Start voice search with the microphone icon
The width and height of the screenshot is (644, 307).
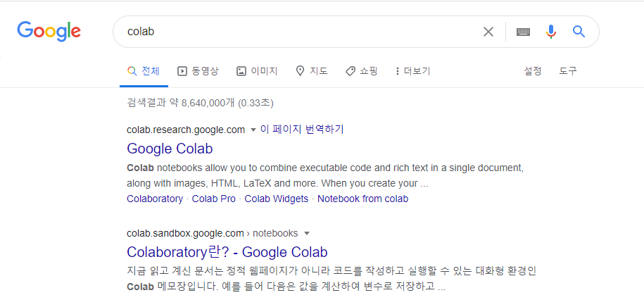(551, 32)
